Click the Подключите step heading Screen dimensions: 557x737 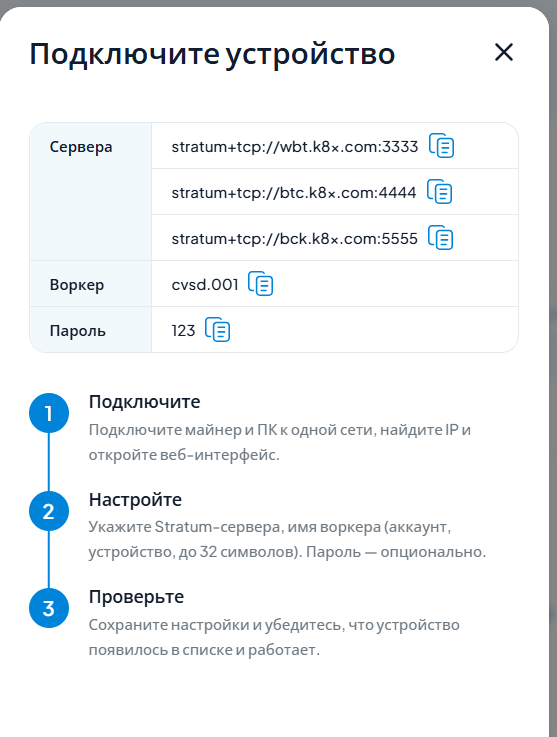coord(144,402)
